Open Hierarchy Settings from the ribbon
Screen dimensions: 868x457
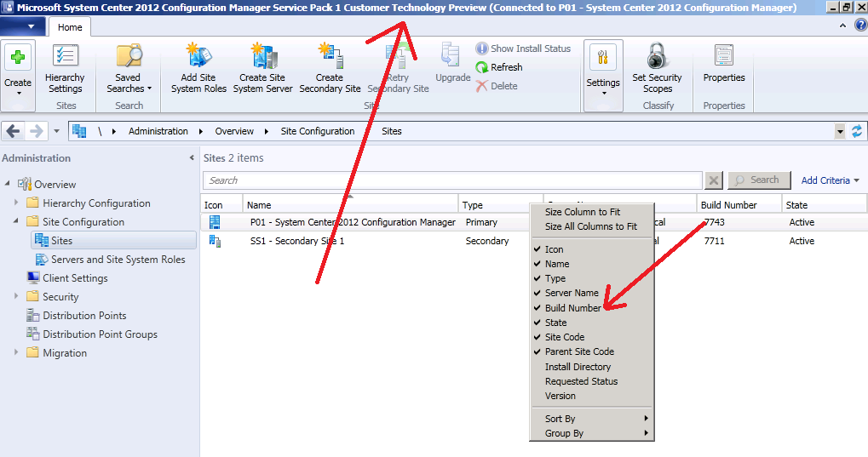[x=66, y=69]
